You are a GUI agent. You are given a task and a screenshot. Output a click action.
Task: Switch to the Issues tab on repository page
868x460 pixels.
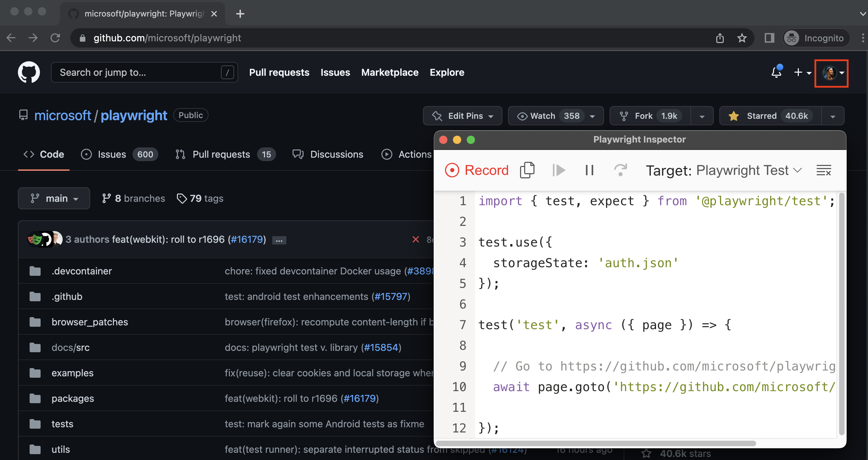coord(112,153)
